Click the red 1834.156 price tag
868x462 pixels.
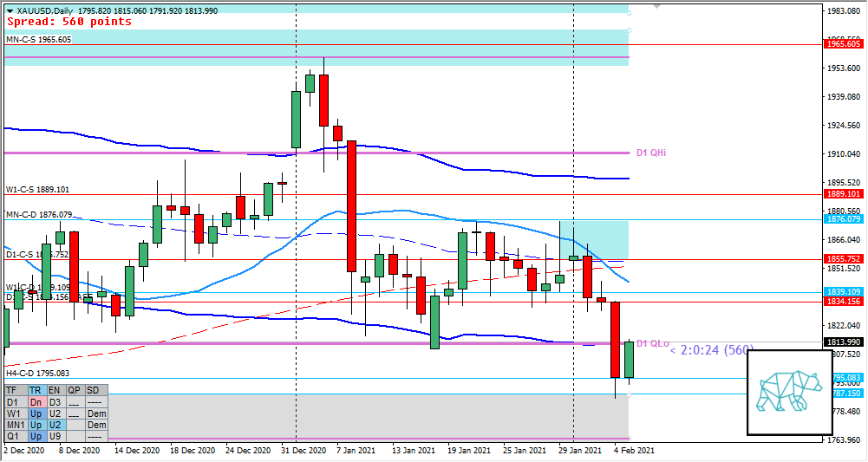click(x=843, y=302)
